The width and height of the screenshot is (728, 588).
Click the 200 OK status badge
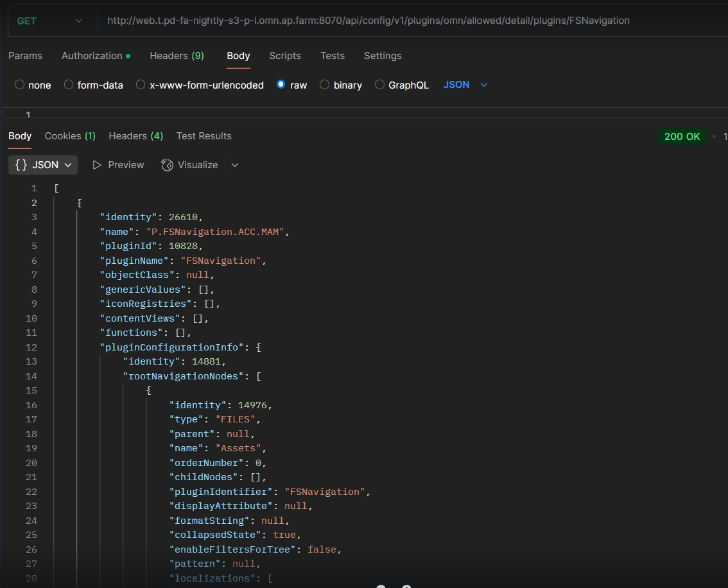point(682,137)
